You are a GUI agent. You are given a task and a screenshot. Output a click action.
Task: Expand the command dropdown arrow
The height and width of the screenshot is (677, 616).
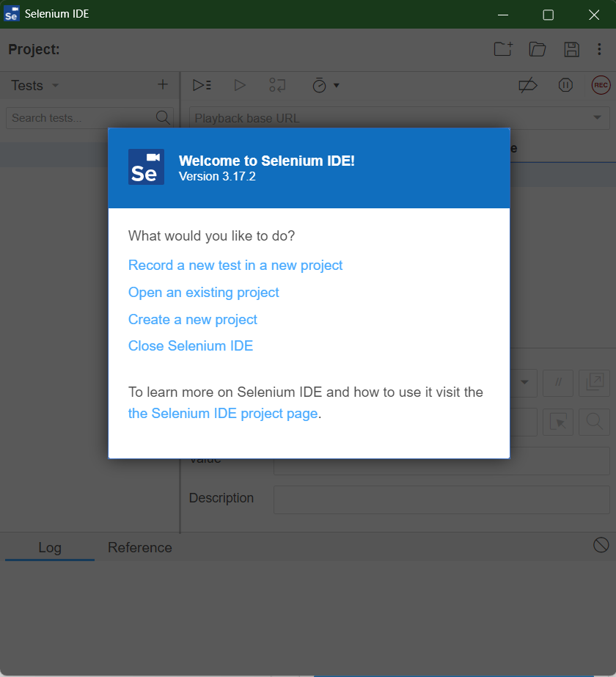(524, 382)
